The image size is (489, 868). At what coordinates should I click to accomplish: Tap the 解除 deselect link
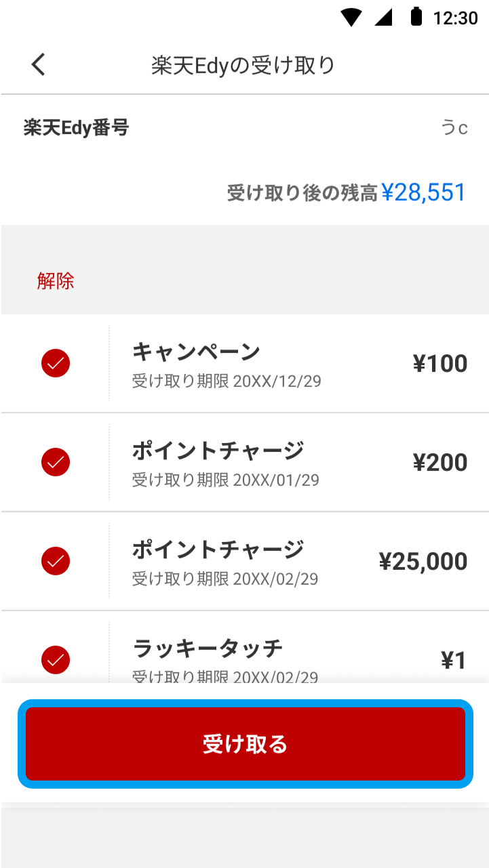click(x=56, y=281)
